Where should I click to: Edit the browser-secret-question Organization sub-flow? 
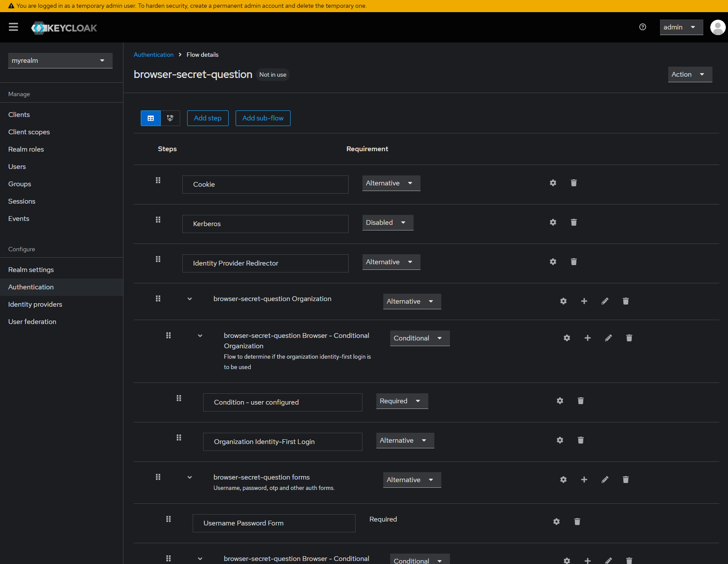(x=605, y=301)
